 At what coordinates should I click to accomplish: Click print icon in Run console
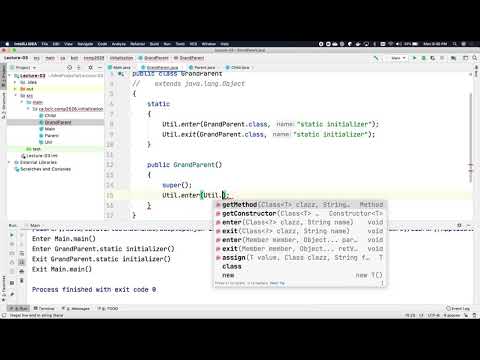[21, 271]
